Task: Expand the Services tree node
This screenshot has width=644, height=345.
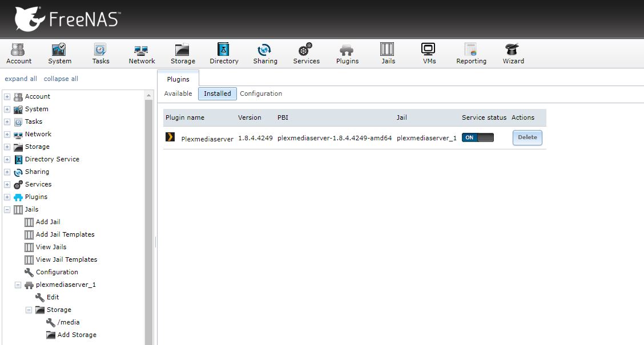Action: (7, 185)
